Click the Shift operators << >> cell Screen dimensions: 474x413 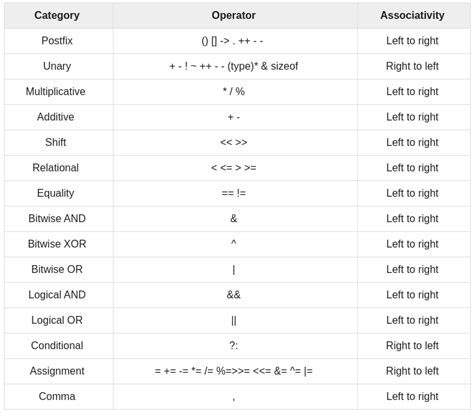point(234,142)
